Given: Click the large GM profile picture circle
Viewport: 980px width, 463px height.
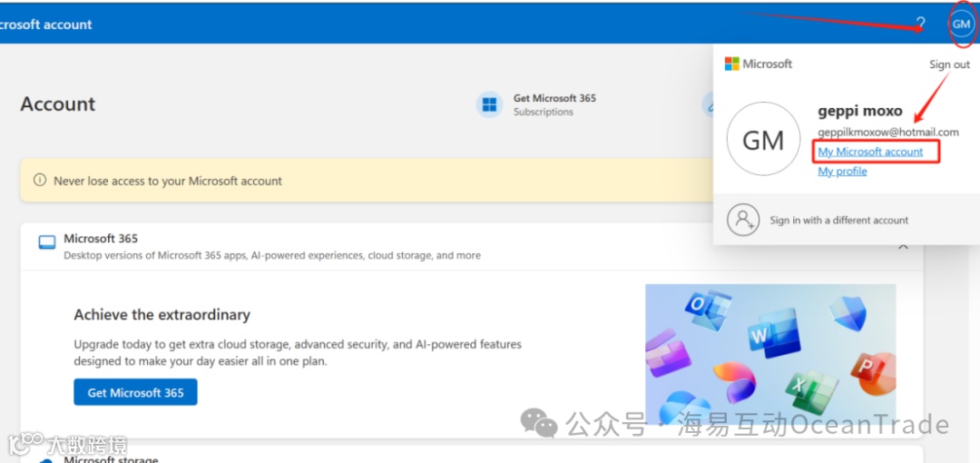Looking at the screenshot, I should pyautogui.click(x=763, y=139).
